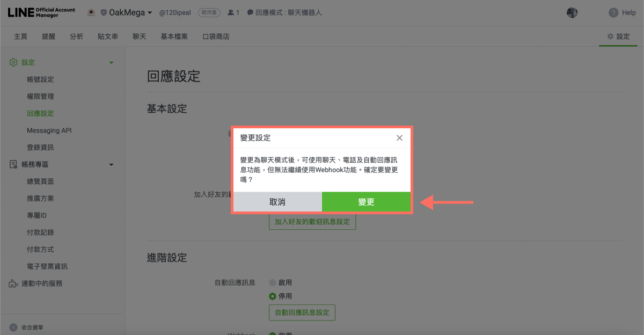Click the 收合選單 label

[33, 327]
